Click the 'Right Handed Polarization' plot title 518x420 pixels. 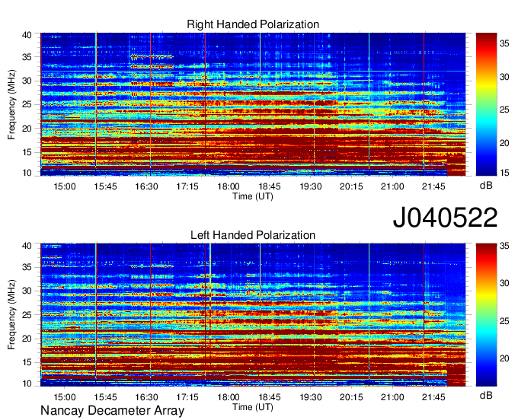coord(253,24)
